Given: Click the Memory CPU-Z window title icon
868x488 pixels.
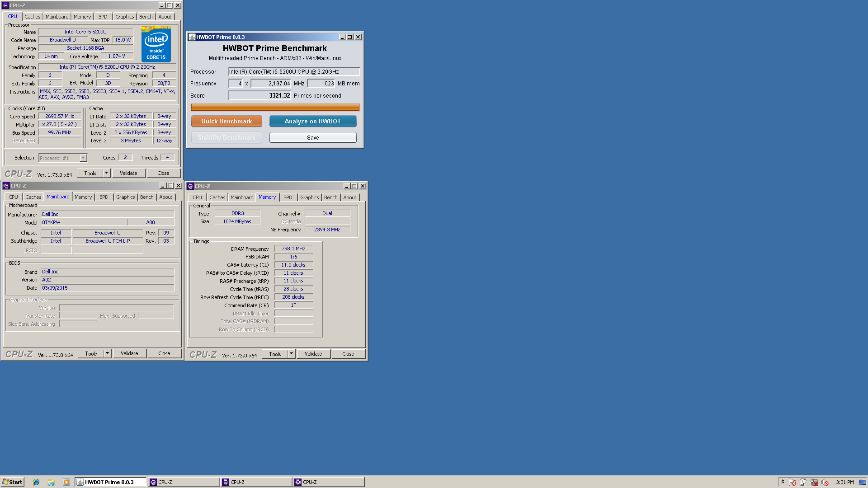Looking at the screenshot, I should coord(191,186).
